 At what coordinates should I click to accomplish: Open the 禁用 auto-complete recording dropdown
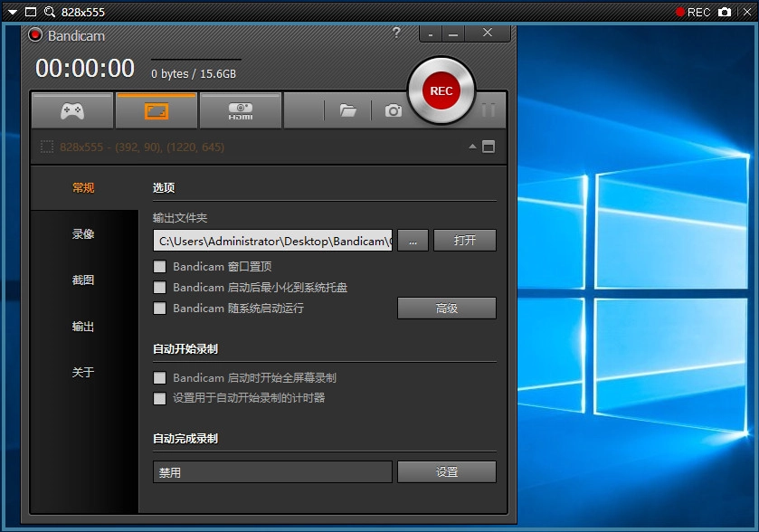(271, 471)
